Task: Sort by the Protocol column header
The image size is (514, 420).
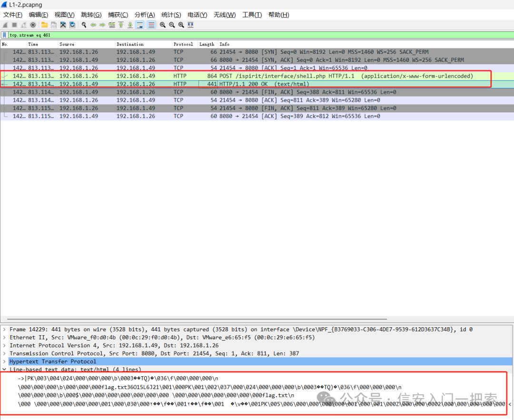Action: pos(185,44)
